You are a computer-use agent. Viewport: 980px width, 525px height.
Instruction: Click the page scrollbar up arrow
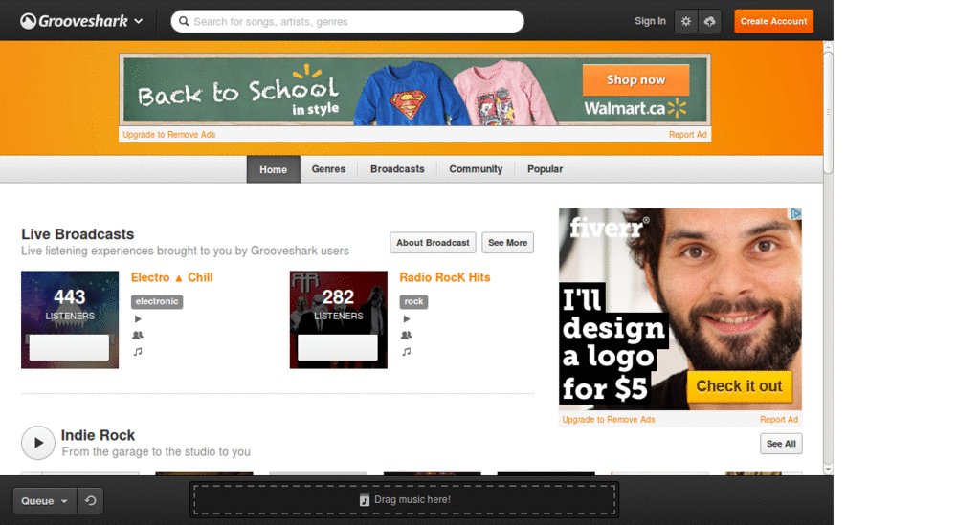click(x=828, y=46)
